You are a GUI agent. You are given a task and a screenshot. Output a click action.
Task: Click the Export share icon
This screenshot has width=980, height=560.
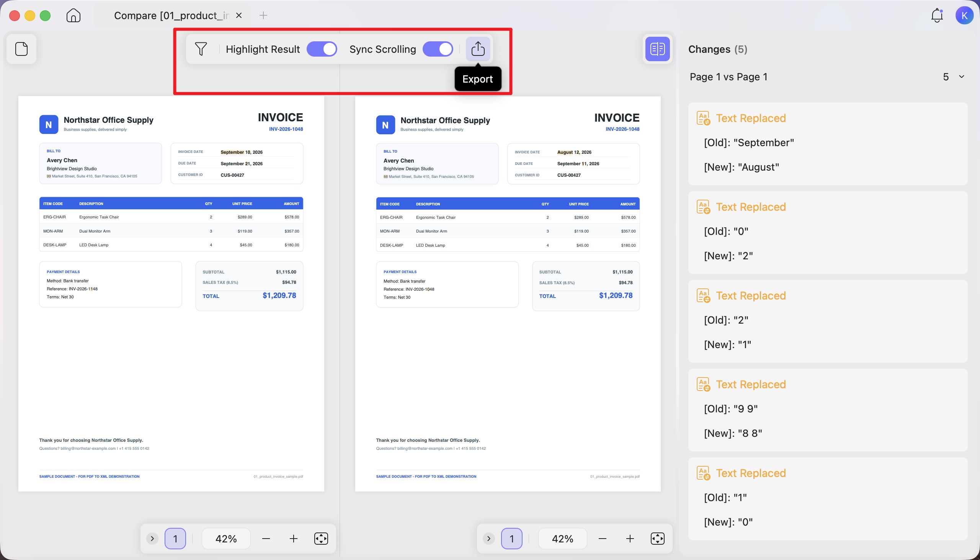(478, 49)
